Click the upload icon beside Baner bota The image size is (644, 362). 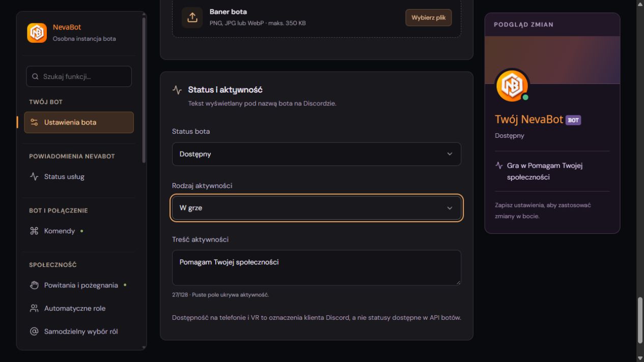point(192,17)
